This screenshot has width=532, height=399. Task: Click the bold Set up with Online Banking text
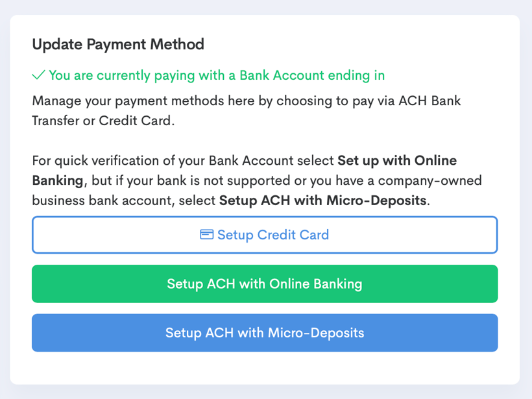[x=397, y=160]
